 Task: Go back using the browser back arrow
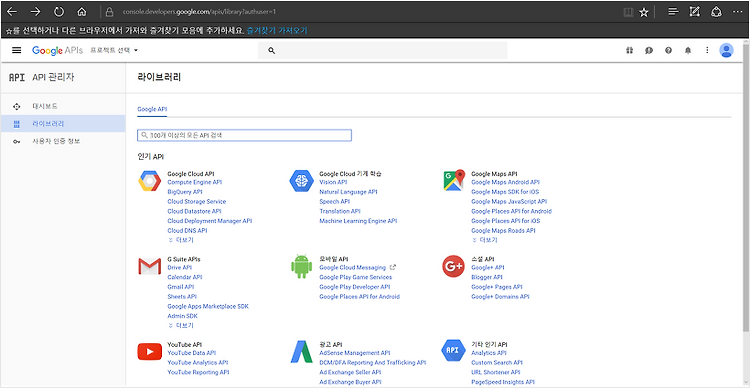pos(12,11)
